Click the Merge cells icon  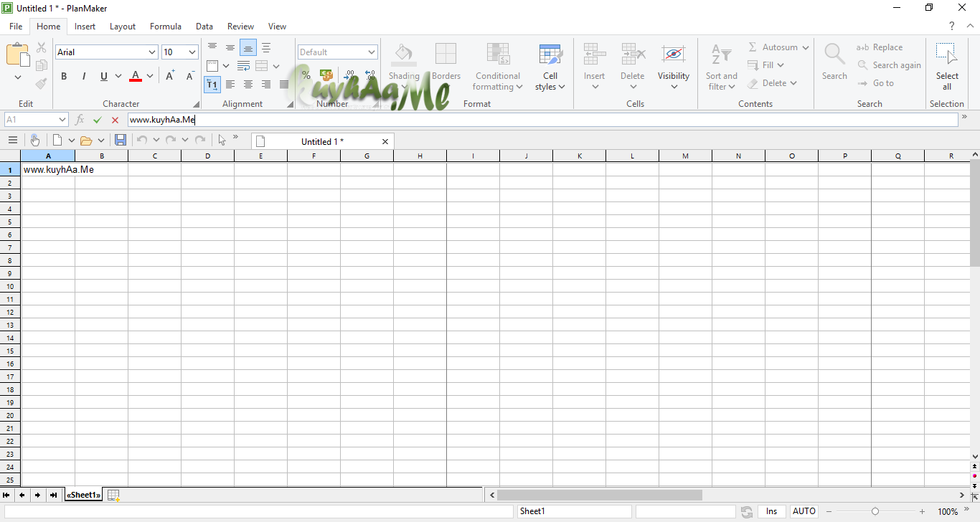click(261, 66)
